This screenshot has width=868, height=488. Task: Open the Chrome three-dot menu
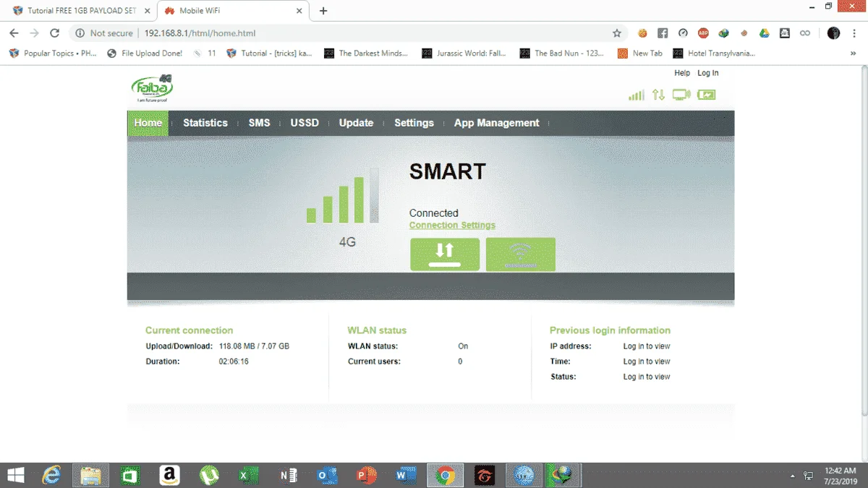pos(854,33)
